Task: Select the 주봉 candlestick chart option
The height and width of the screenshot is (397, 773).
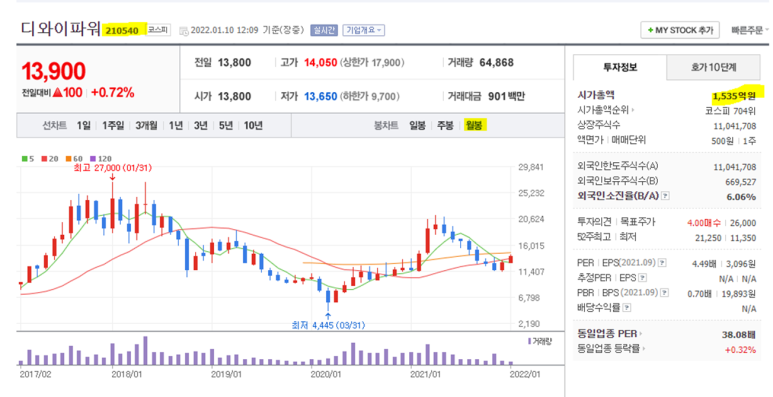Action: (445, 126)
